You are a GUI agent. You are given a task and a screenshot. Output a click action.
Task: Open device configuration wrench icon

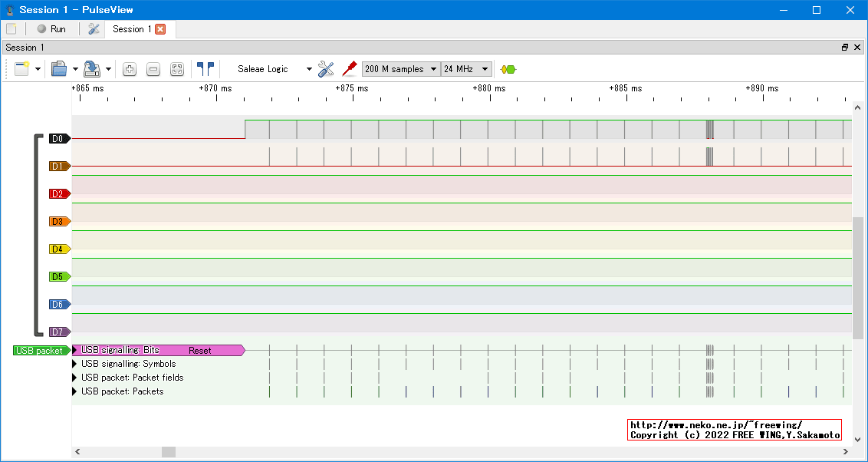pos(326,69)
